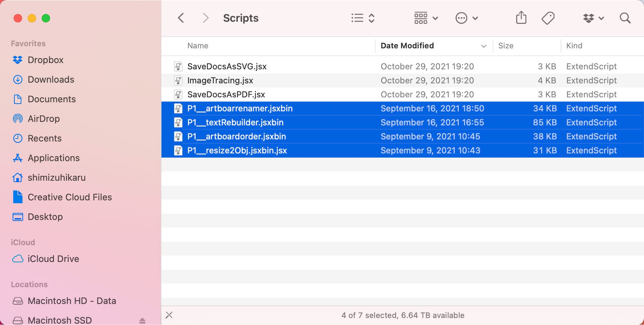Click the Share icon in toolbar
644x325 pixels.
coord(521,18)
